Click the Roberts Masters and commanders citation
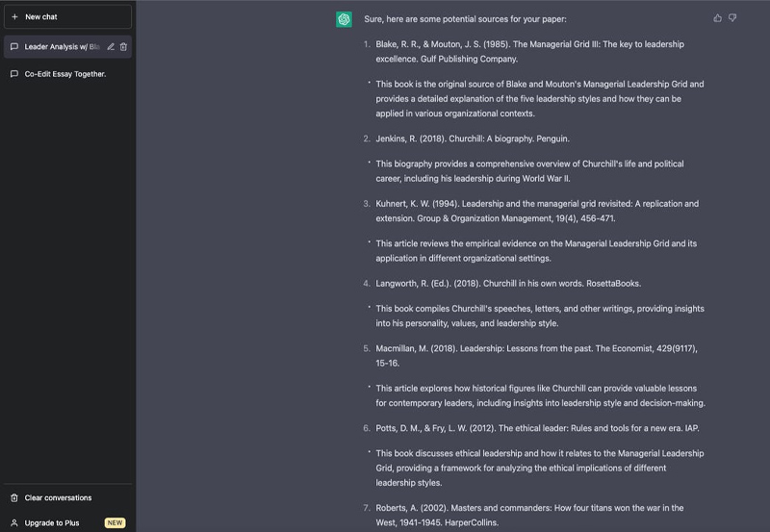This screenshot has height=532, width=770. (x=529, y=516)
